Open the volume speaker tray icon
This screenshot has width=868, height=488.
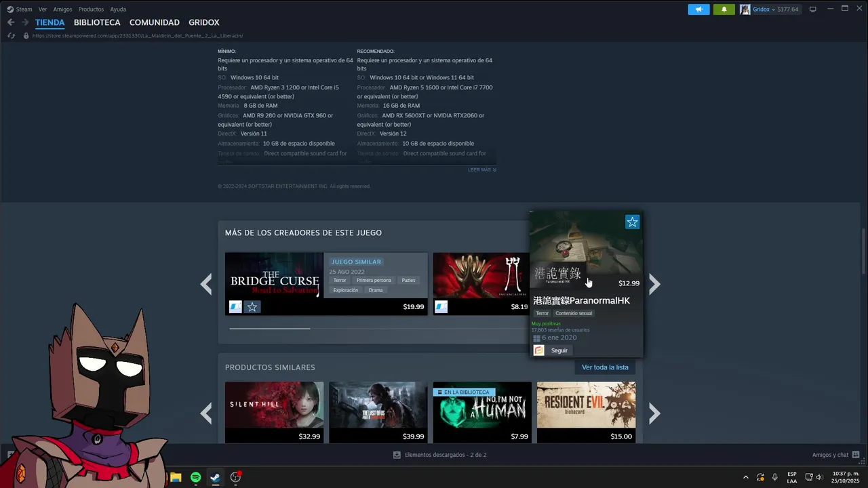click(819, 477)
